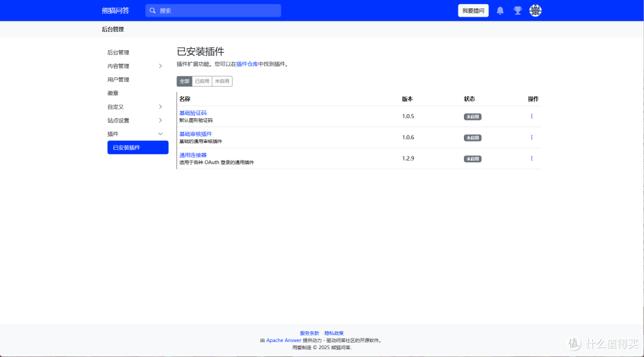This screenshot has height=357, width=644.
Task: Open 用户管理 in the sidebar
Action: coord(118,80)
